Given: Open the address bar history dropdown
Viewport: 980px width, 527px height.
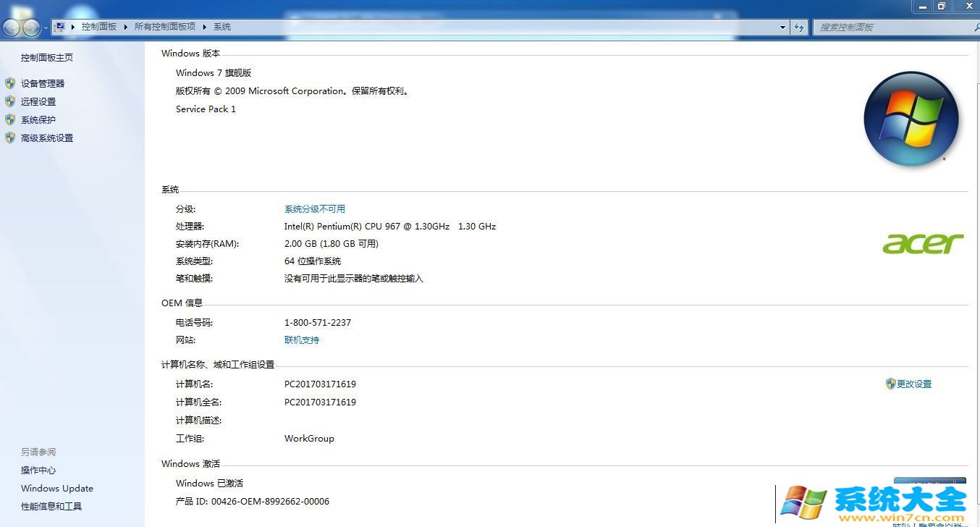Looking at the screenshot, I should pyautogui.click(x=783, y=27).
